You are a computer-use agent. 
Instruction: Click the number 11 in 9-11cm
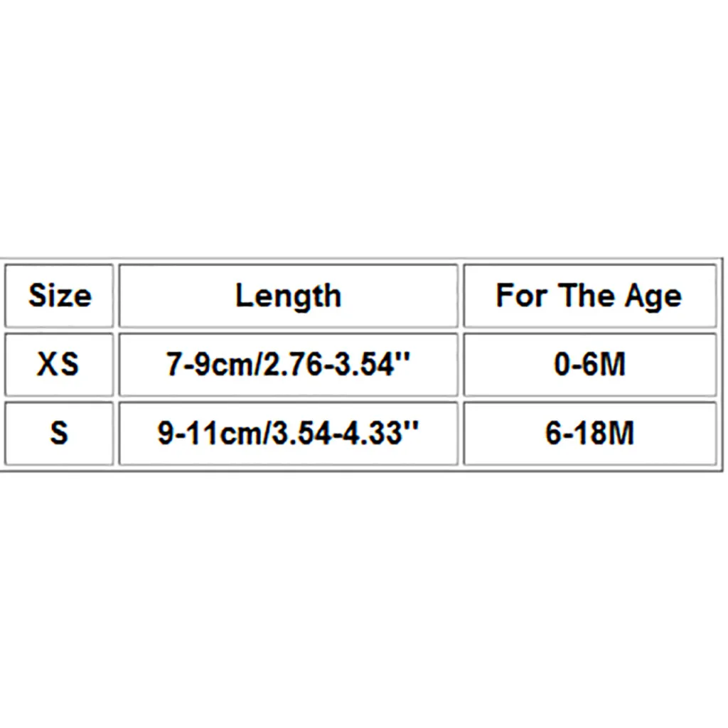(203, 433)
